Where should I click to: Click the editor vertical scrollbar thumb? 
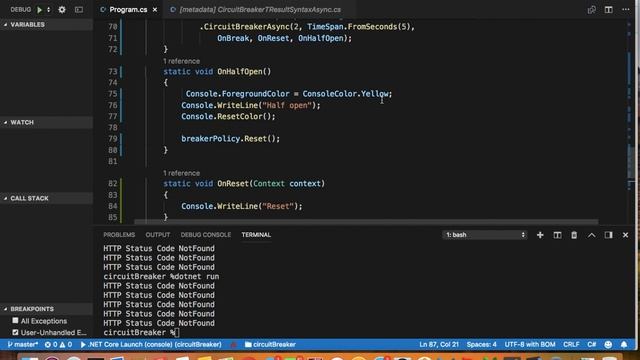point(631,161)
